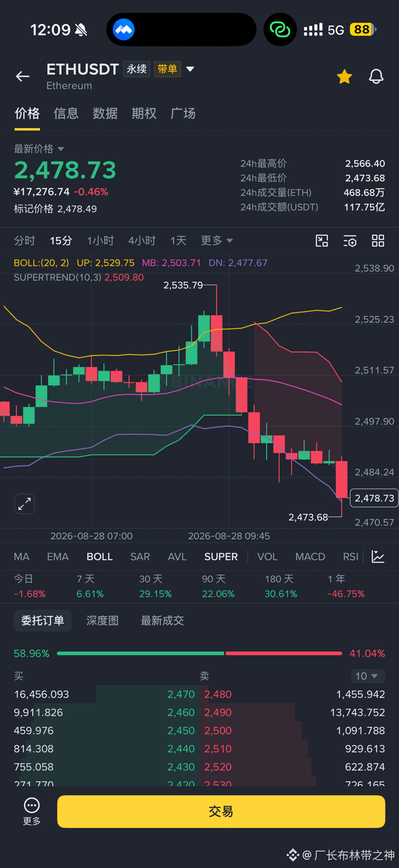Switch to the 信息 tab
Screen dimensions: 399x868
point(66,113)
